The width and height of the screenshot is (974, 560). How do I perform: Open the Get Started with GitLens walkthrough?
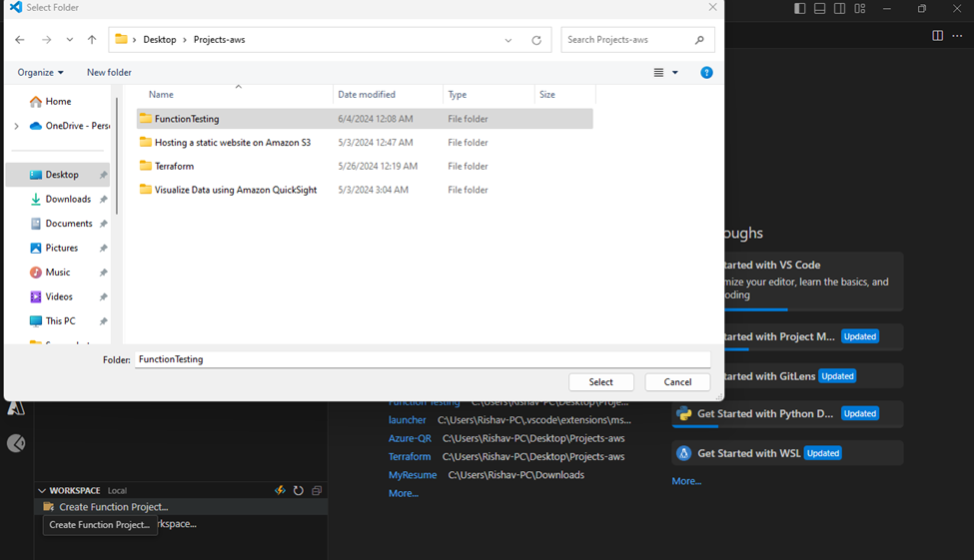coord(814,376)
